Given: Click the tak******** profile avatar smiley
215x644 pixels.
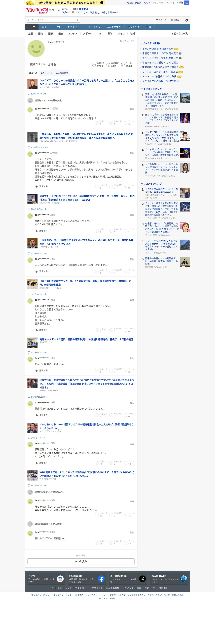Looking at the screenshot, I should click(x=36, y=48).
